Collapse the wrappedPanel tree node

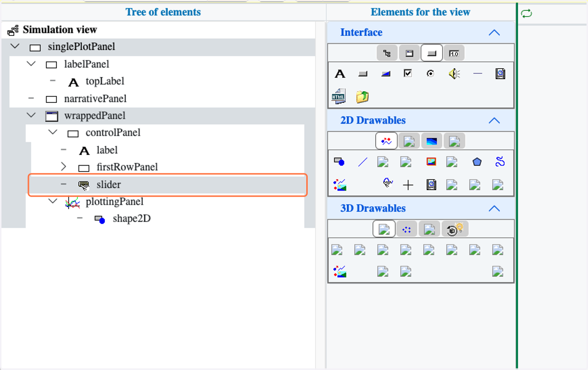[x=32, y=116]
